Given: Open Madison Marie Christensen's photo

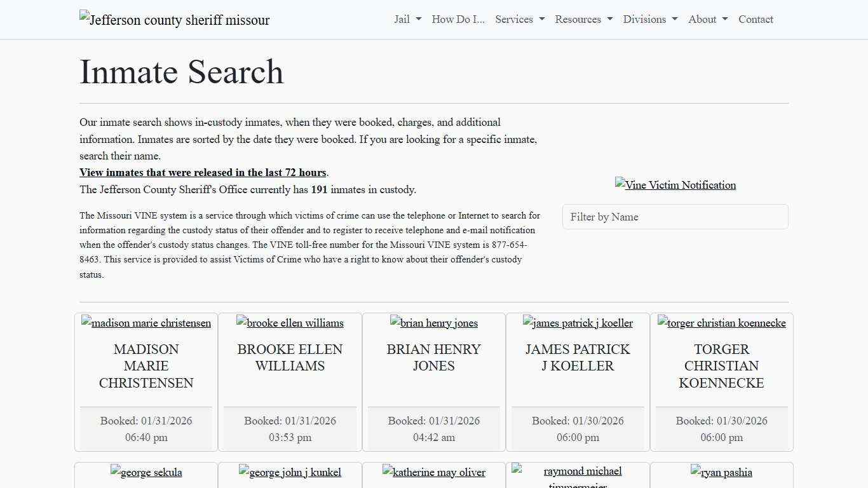Looking at the screenshot, I should [146, 323].
